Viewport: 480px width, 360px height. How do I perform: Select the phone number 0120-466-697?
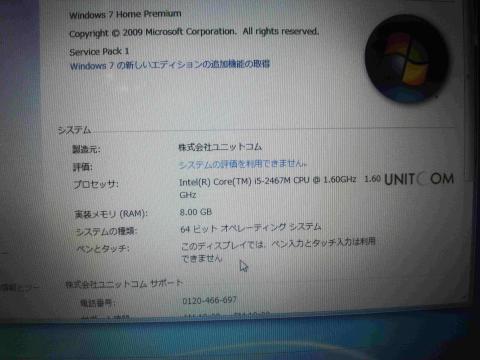click(x=209, y=300)
